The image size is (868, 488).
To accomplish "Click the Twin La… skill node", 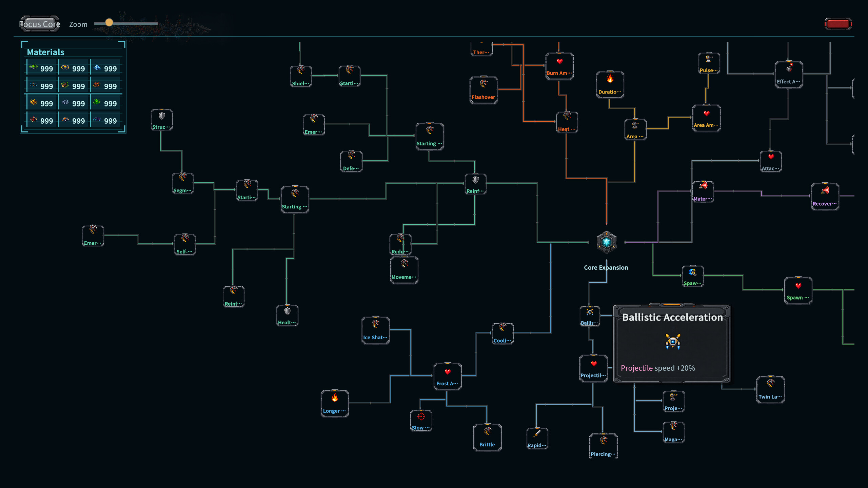I will [770, 390].
